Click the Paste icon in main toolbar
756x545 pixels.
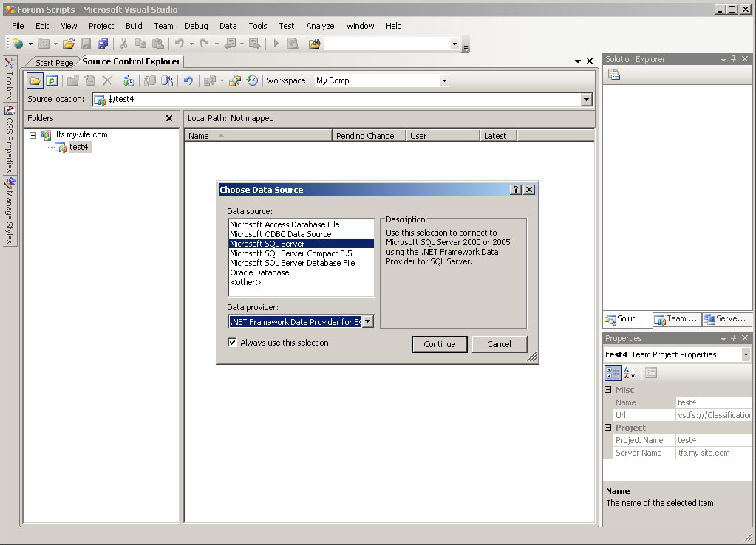point(157,44)
